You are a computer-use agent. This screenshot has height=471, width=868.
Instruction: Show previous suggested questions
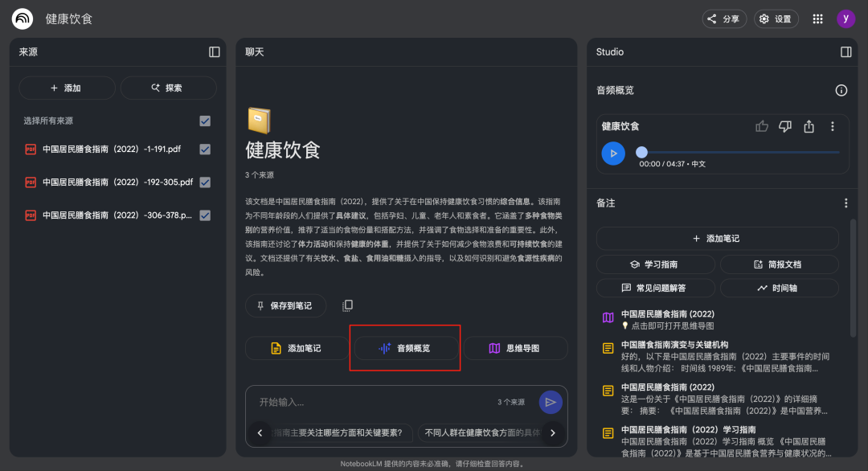tap(260, 432)
